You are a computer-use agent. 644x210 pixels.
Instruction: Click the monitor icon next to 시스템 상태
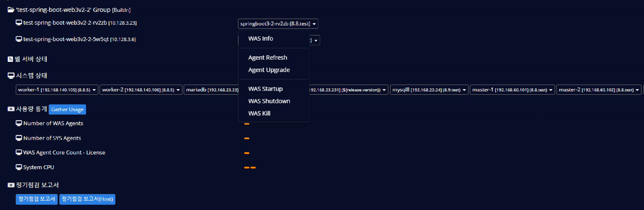tap(11, 76)
